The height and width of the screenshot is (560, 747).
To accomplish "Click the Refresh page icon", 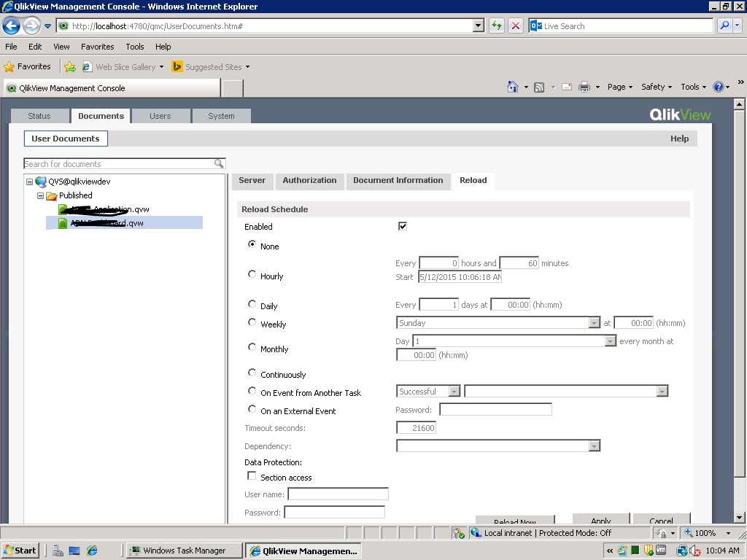I will click(497, 26).
